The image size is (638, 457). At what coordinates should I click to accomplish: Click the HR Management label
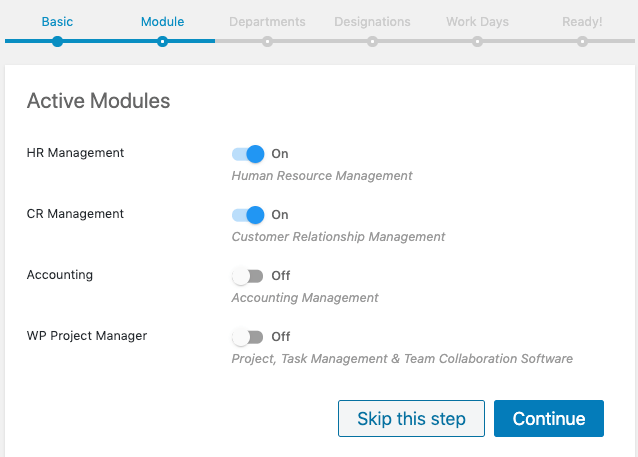tap(75, 153)
